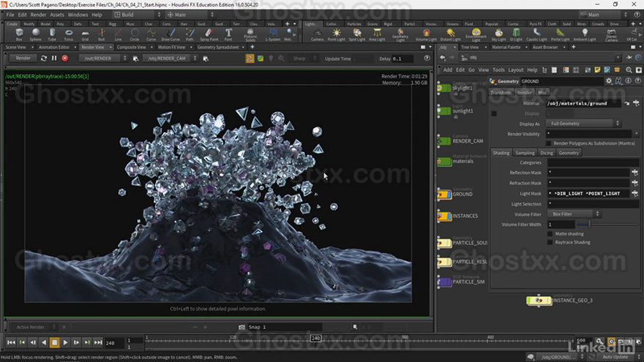This screenshot has width=644, height=362.
Task: Switch to the Geometry Spreadsheet tab
Action: pyautogui.click(x=218, y=48)
